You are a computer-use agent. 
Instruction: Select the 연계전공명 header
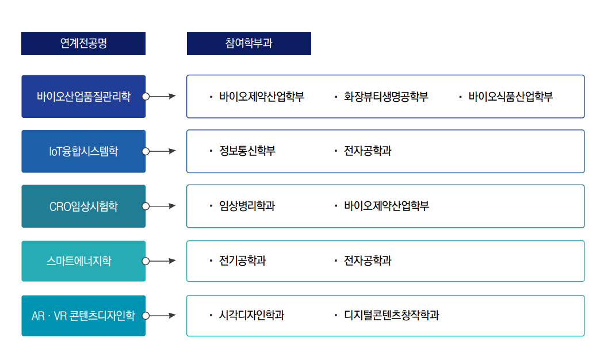[83, 44]
